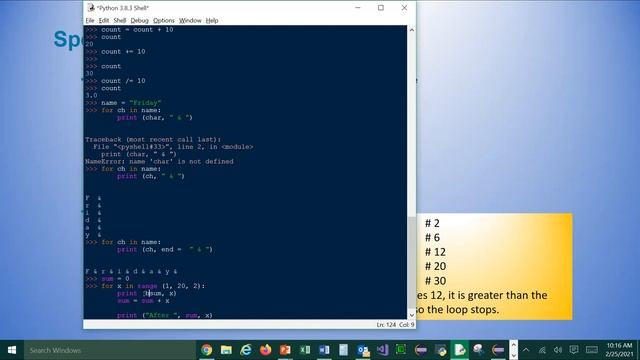
Task: Open the Options menu
Action: [164, 20]
